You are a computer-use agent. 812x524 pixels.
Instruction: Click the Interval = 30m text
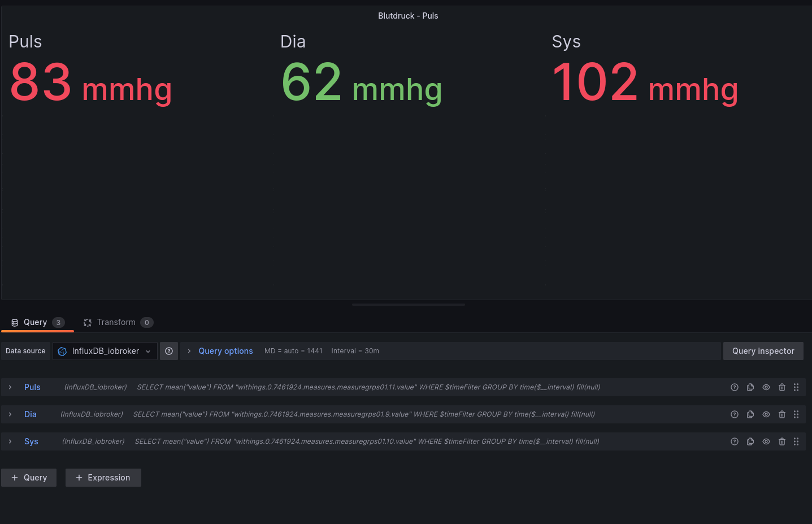[x=355, y=351]
